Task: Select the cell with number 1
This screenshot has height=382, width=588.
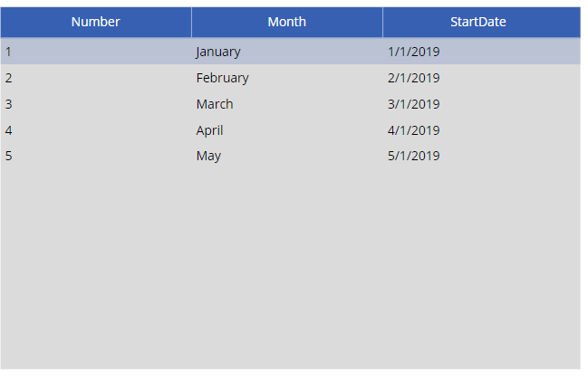Action: click(x=9, y=52)
